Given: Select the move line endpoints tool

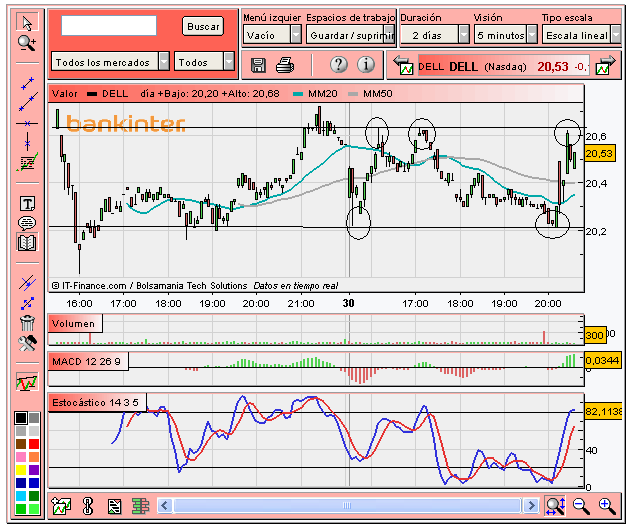Looking at the screenshot, I should click(27, 303).
